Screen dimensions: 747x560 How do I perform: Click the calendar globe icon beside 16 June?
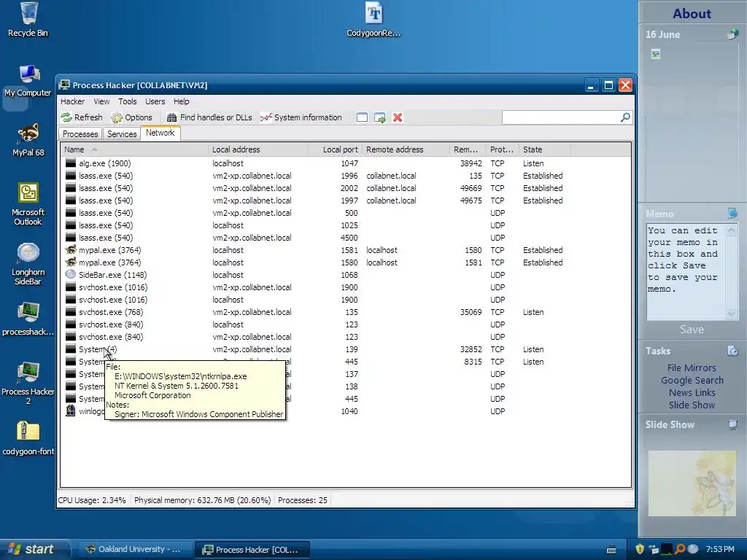click(732, 34)
